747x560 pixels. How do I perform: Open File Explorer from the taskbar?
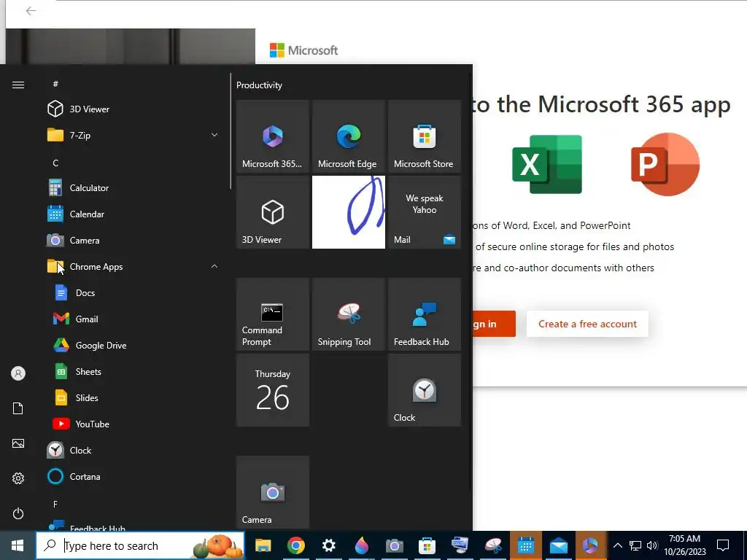click(x=263, y=545)
